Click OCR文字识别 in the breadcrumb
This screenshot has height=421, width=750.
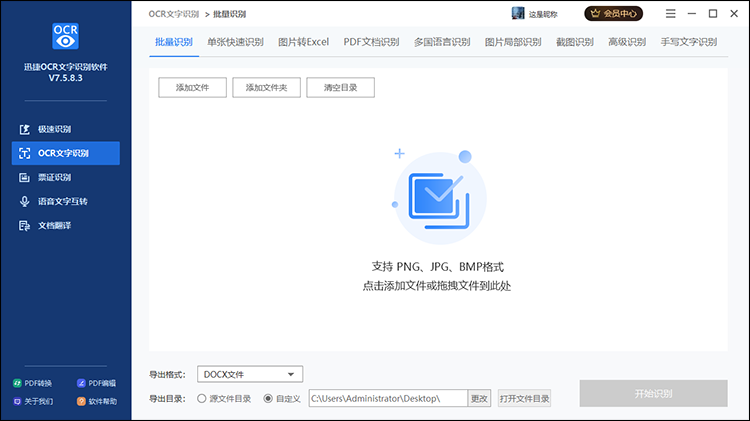tap(174, 14)
